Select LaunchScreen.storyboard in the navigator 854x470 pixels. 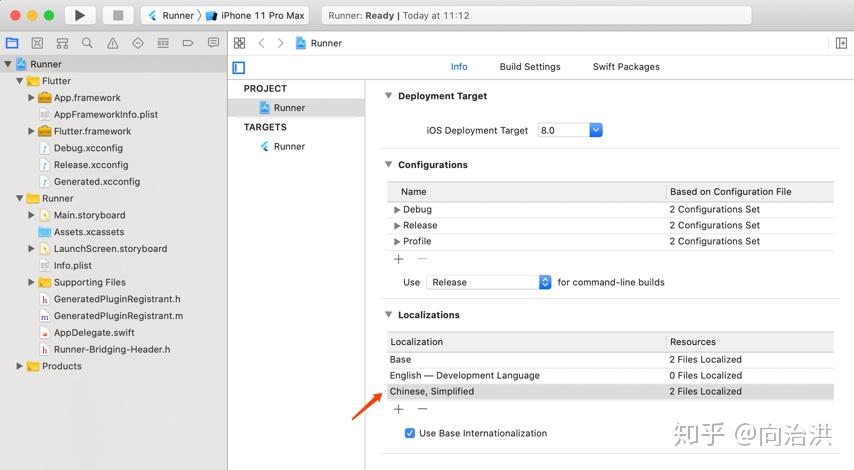click(110, 248)
